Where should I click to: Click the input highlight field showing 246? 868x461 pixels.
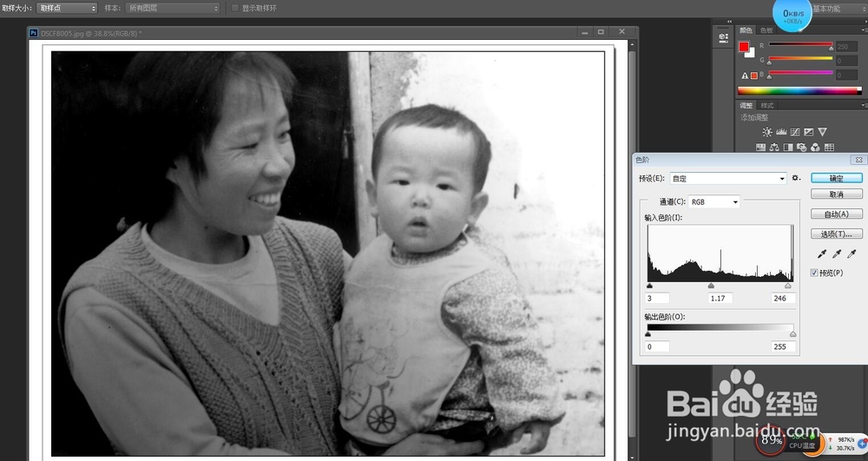[x=783, y=299]
